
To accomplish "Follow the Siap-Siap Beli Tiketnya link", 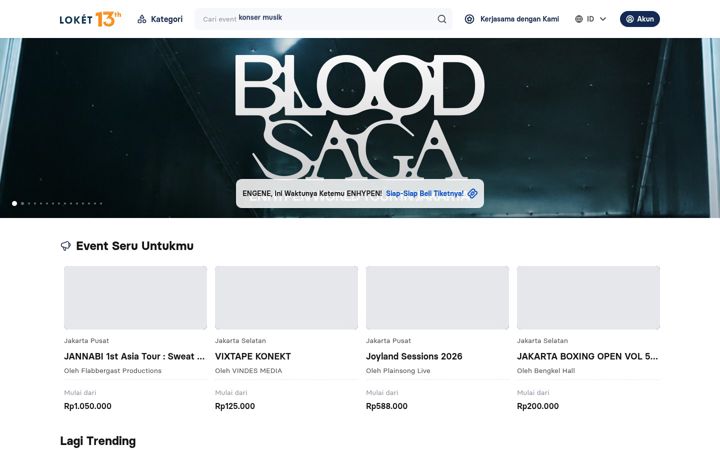I will click(425, 194).
